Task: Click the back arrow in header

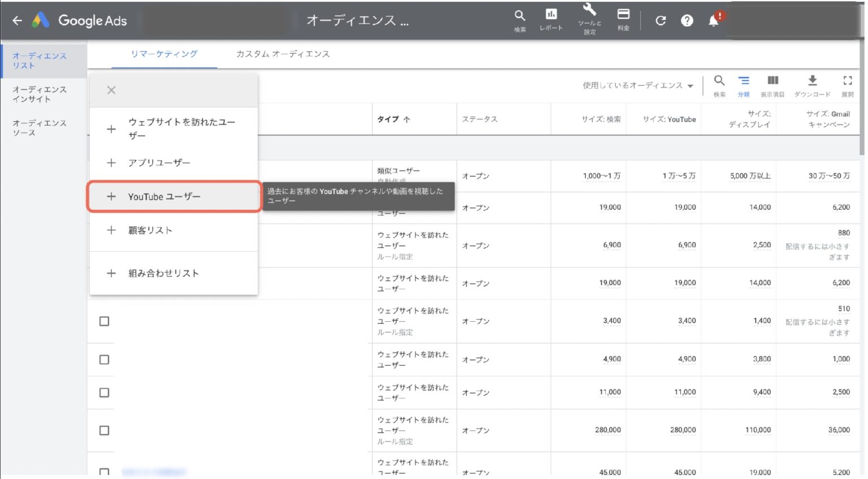Action: click(18, 21)
